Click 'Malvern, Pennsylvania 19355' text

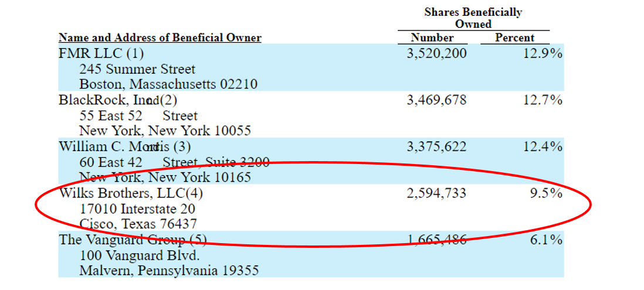point(169,271)
